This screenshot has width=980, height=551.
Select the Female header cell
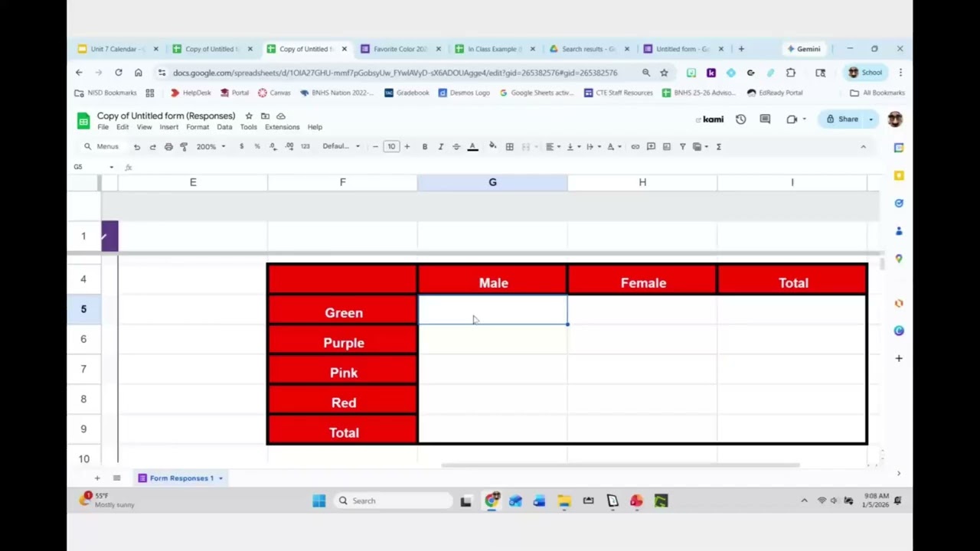pos(643,280)
